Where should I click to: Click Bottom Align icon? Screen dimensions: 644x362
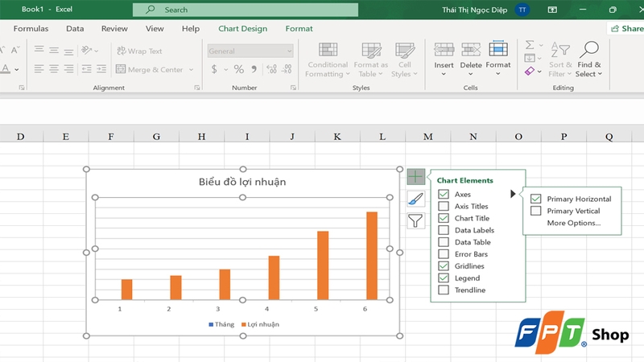tap(68, 51)
